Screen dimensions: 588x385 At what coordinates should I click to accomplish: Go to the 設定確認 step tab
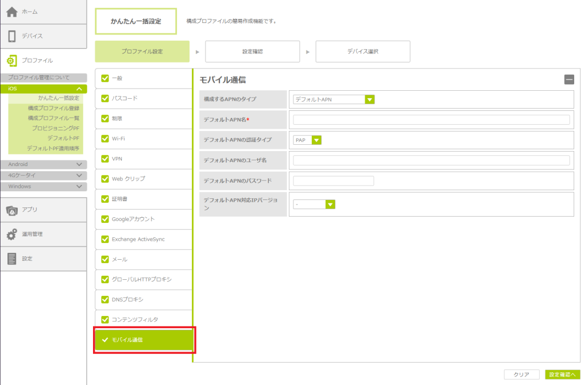pos(252,51)
